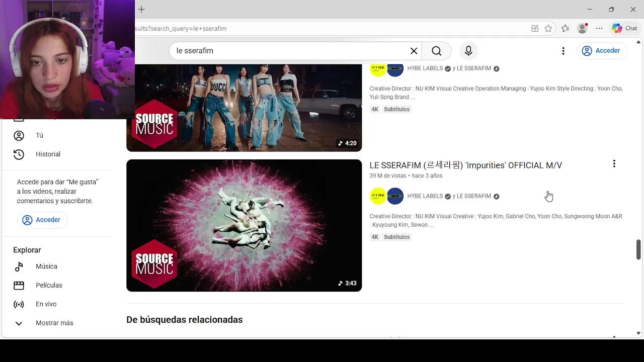Click HYBE LABELS avatar on top result
Screen dimensions: 644x362
(x=378, y=69)
